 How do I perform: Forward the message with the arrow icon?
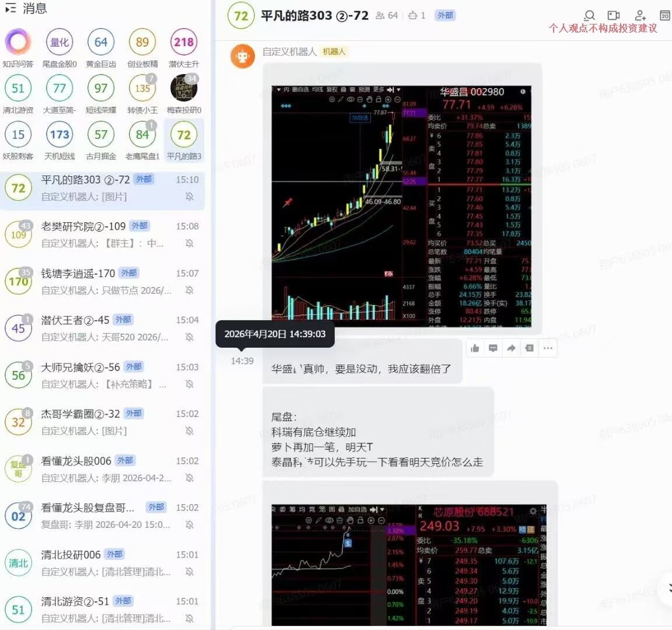point(511,348)
